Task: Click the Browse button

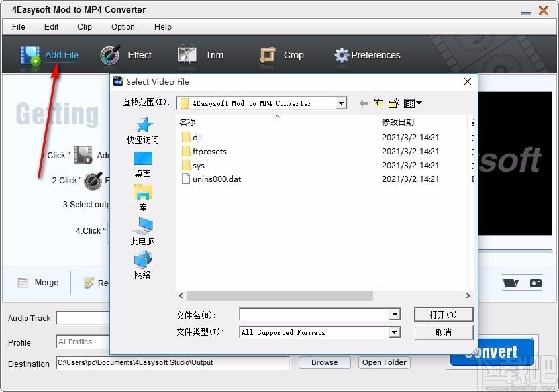Action: click(325, 362)
